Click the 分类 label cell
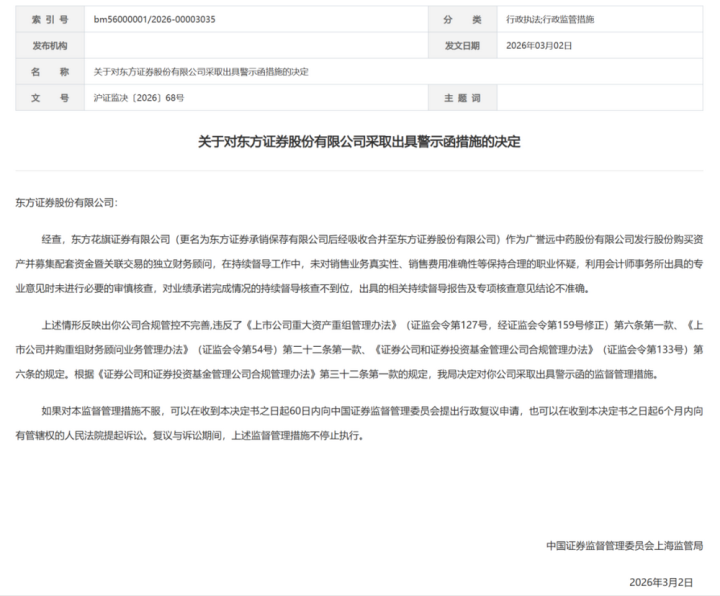The image size is (720, 596). [x=462, y=19]
